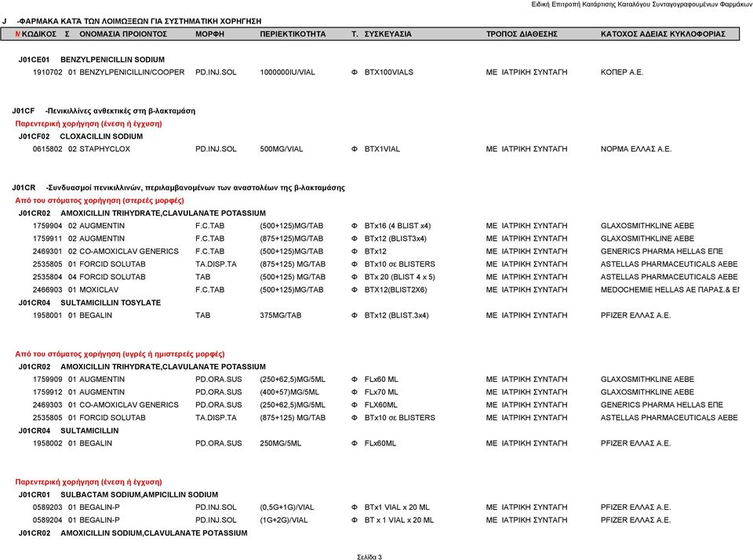Image resolution: width=753 pixels, height=560 pixels.
Task: Click product code '1958002'
Action: (x=48, y=443)
